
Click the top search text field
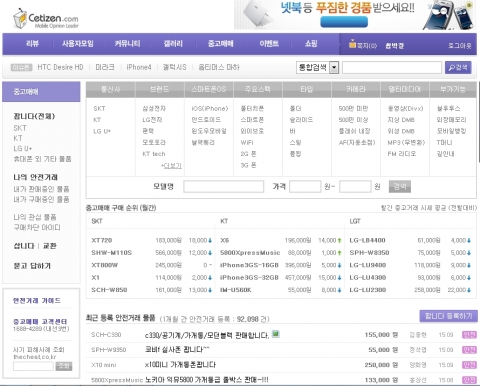(392, 68)
